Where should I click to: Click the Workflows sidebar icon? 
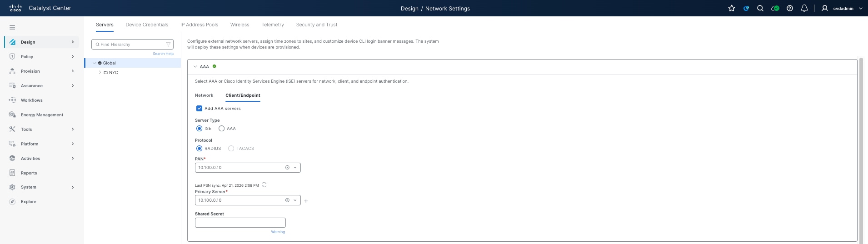[x=12, y=100]
